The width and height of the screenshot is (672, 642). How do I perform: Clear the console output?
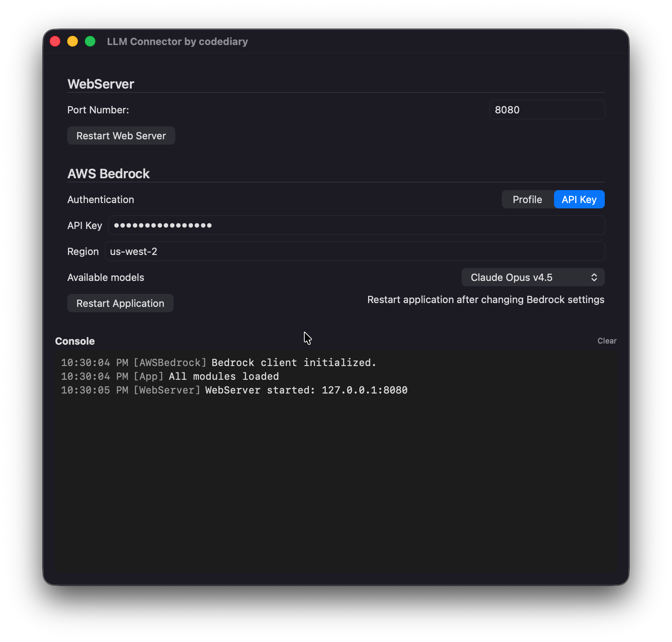[x=607, y=341]
